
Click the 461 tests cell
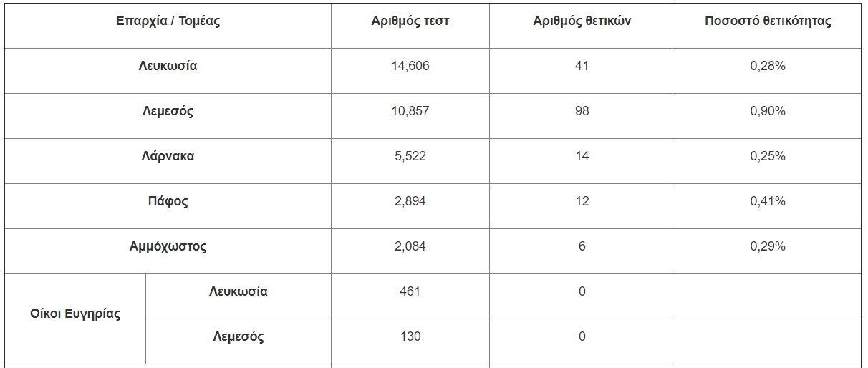(410, 292)
